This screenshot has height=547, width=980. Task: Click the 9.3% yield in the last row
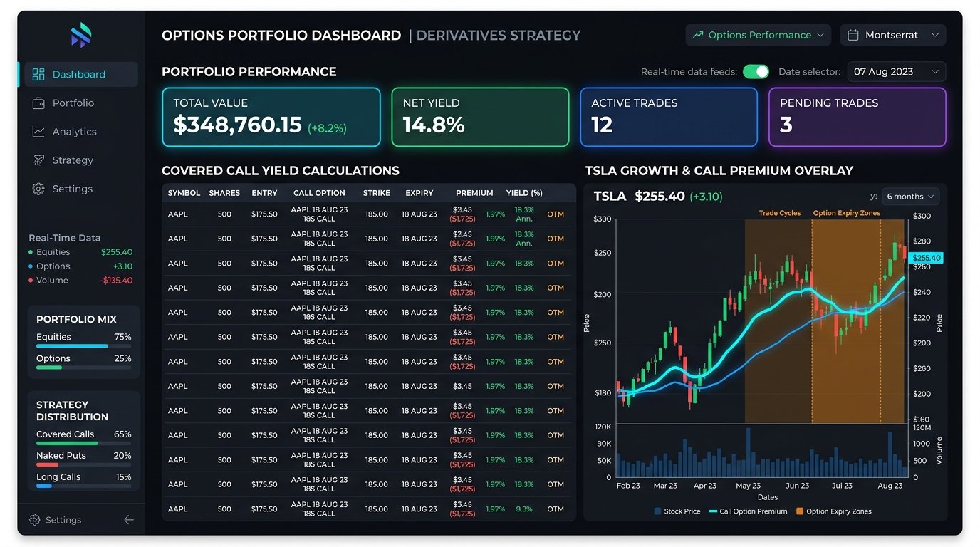524,509
